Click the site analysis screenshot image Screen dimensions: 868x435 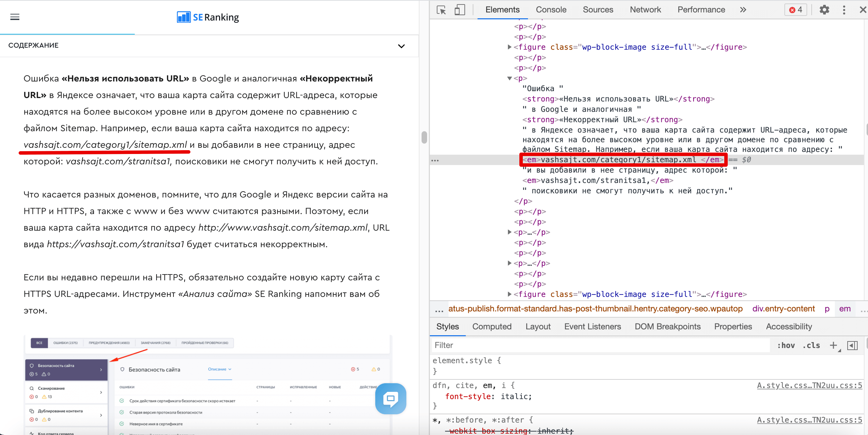[208, 385]
